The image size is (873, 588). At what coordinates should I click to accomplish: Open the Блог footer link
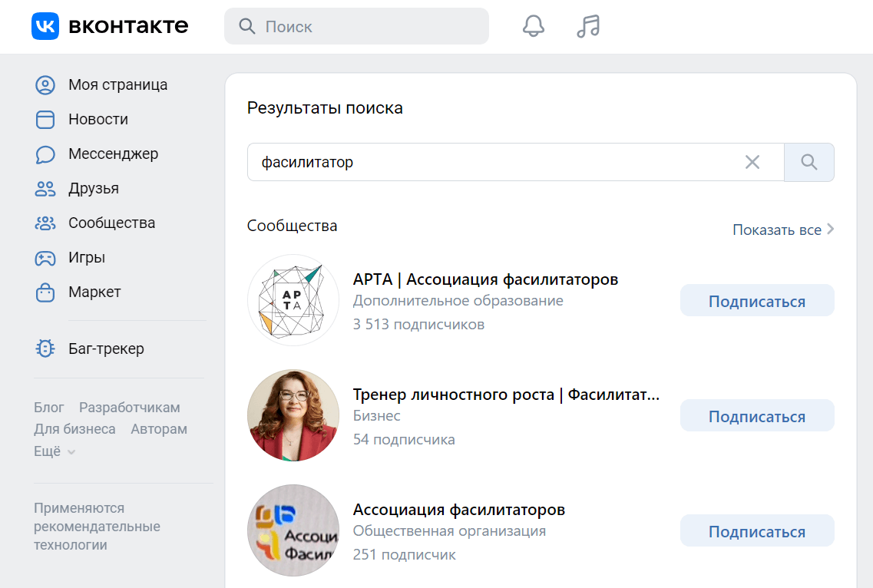(x=49, y=408)
